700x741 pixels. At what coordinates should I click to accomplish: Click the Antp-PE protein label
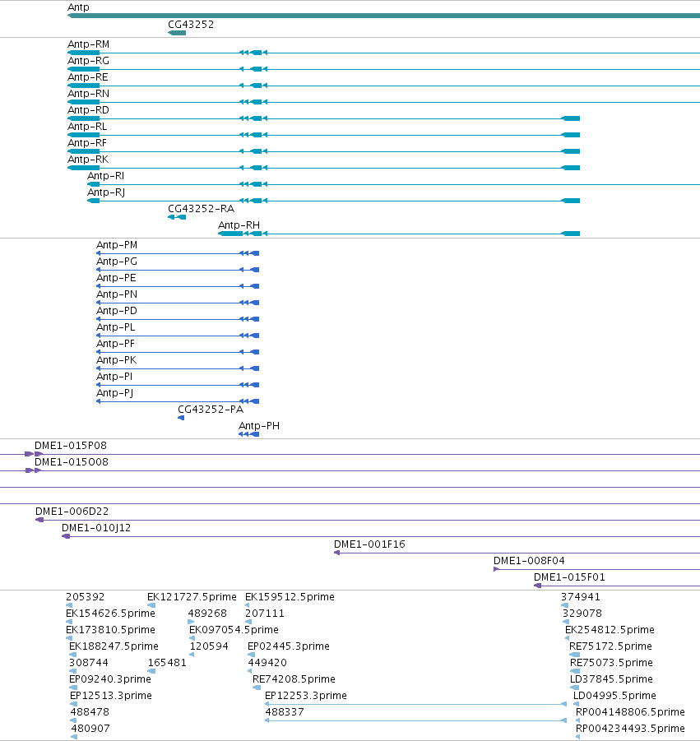pos(116,278)
